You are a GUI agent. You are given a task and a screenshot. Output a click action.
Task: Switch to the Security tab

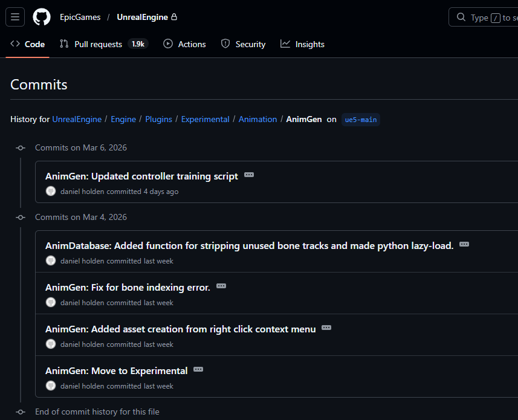tap(243, 44)
